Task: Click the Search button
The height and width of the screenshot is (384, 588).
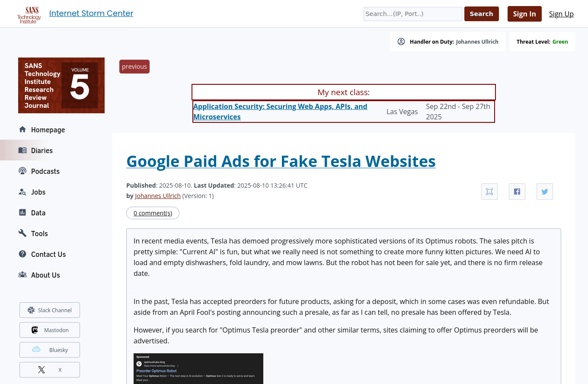Action: (482, 14)
